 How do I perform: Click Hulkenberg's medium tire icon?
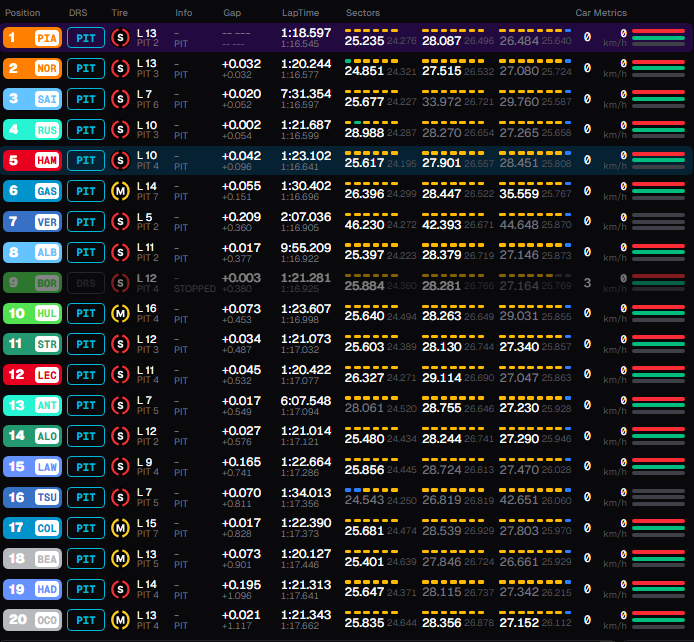coord(120,314)
